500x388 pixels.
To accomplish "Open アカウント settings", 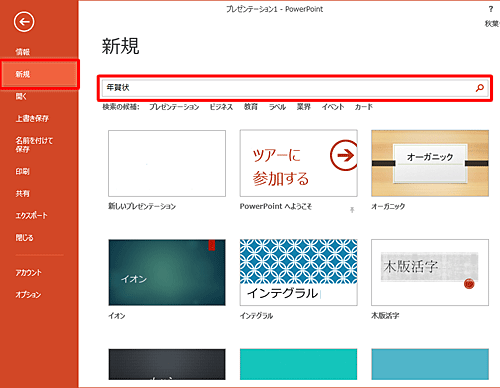I will tap(29, 273).
